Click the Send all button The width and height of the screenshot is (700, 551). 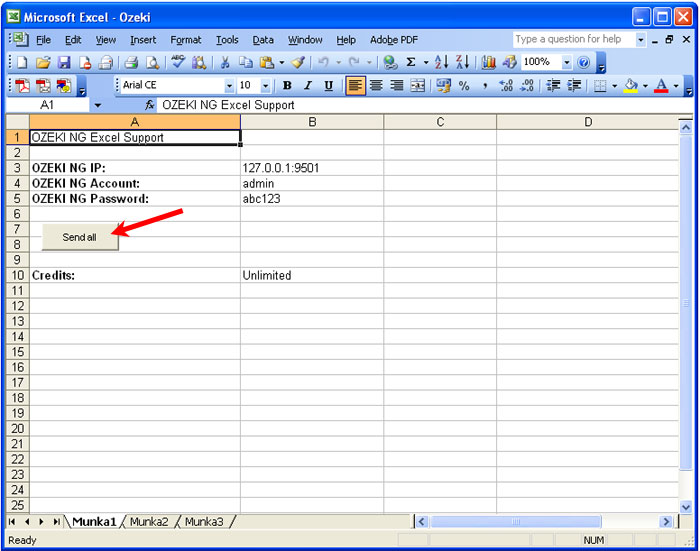click(80, 237)
